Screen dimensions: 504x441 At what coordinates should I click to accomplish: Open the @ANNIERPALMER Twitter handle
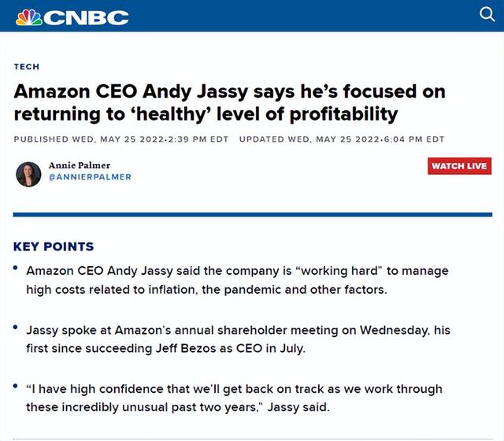pos(90,177)
